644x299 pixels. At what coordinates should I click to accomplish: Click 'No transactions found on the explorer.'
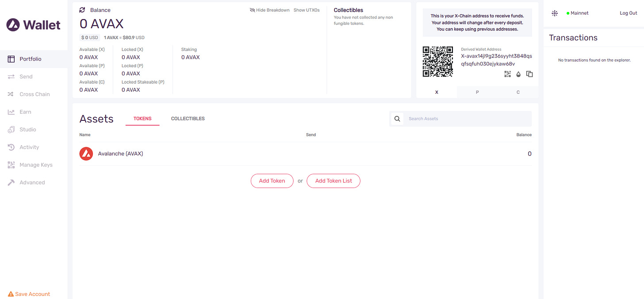(594, 60)
